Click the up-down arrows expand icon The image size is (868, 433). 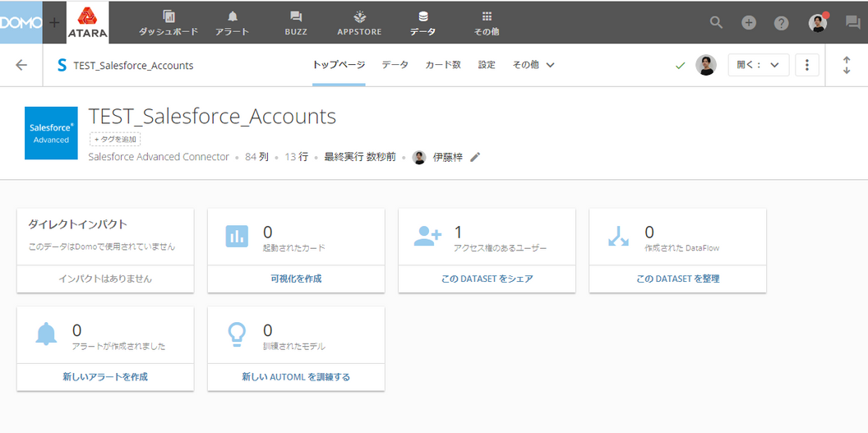(x=847, y=65)
